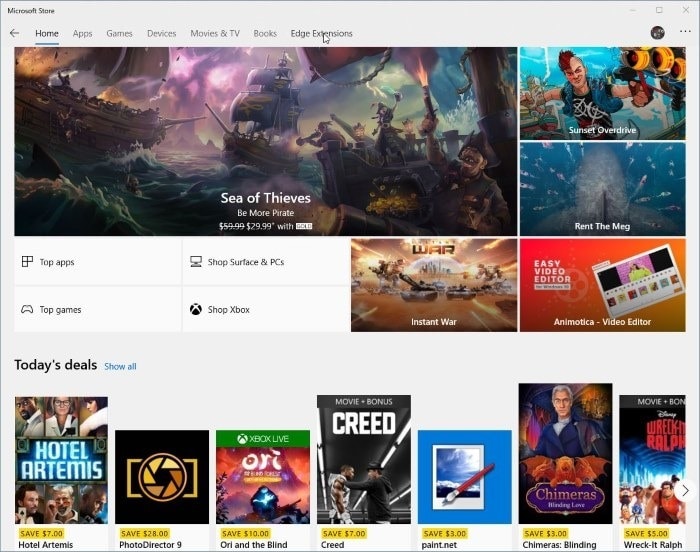Select the Movies & TV tab
The height and width of the screenshot is (552, 700).
215,33
